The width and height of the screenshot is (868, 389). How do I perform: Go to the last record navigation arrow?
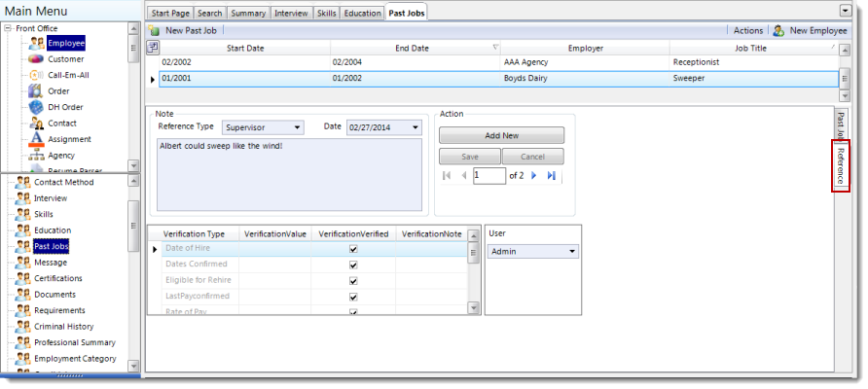point(552,176)
